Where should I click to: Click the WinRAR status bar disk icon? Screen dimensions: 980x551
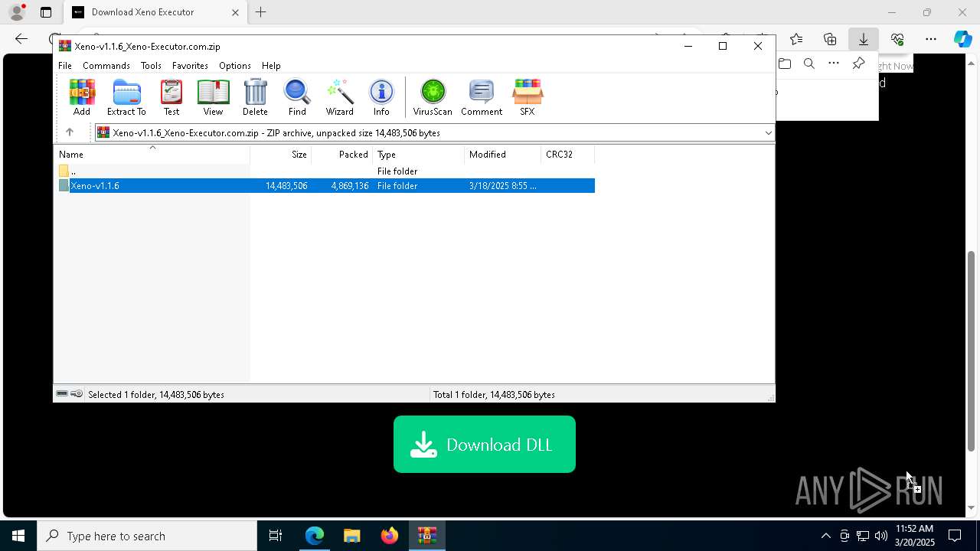62,394
